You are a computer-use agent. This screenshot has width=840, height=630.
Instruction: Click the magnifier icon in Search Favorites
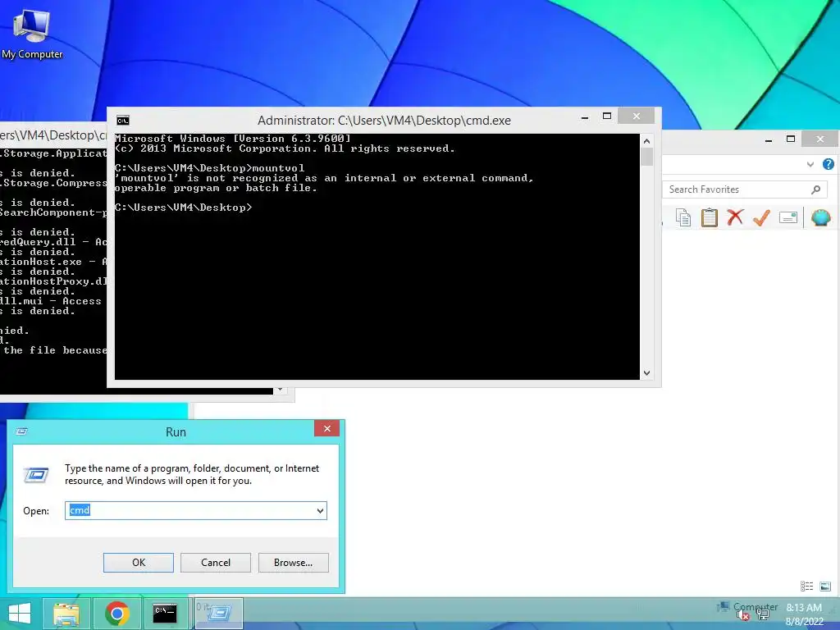[x=816, y=189]
